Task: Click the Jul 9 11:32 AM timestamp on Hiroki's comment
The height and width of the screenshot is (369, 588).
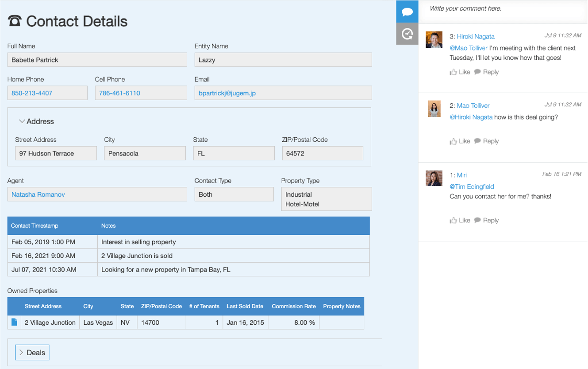Action: click(563, 35)
